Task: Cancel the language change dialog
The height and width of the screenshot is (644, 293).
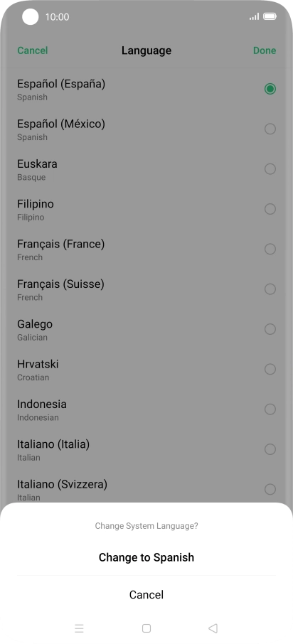Action: pos(146,595)
